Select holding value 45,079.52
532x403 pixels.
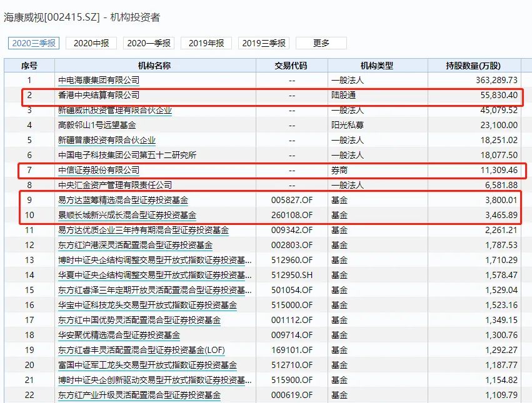[499, 110]
